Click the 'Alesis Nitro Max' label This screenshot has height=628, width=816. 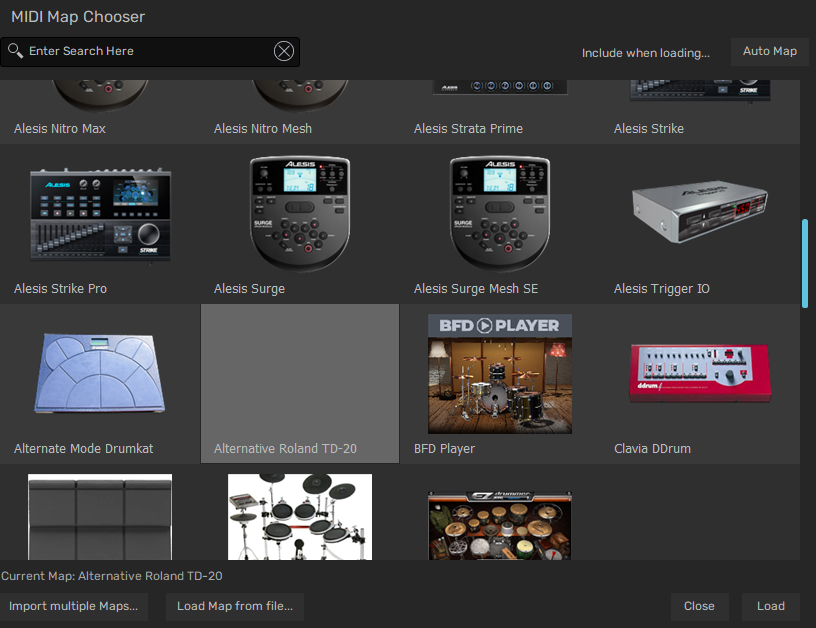click(x=60, y=129)
